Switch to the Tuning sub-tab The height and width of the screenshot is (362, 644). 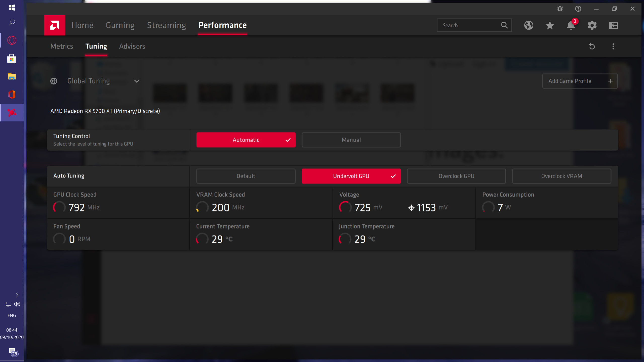click(x=96, y=46)
